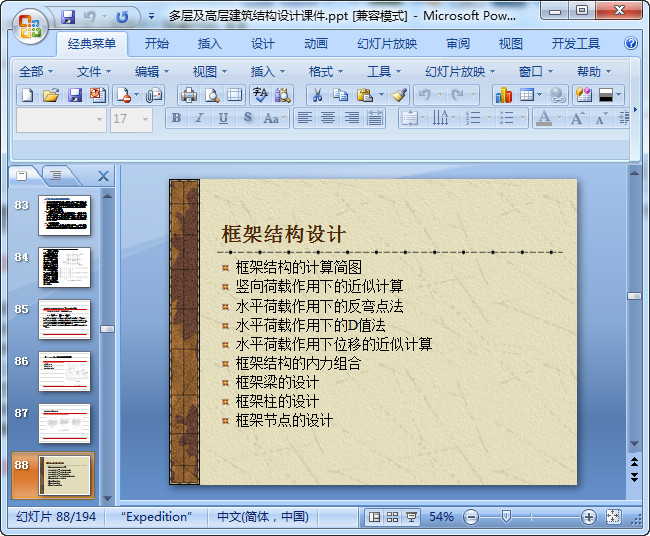Click the Format Painter brush icon
The height and width of the screenshot is (536, 650).
click(x=399, y=95)
